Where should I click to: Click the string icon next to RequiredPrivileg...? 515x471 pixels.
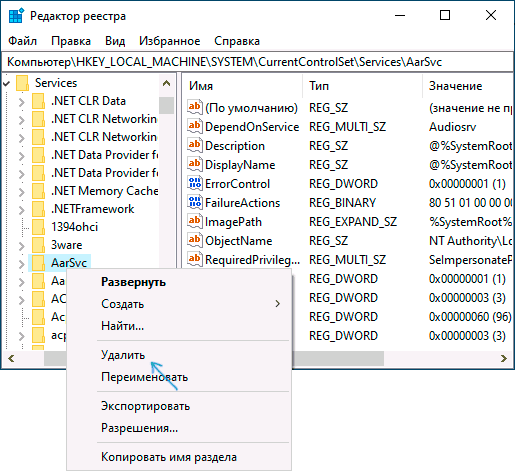pos(195,259)
